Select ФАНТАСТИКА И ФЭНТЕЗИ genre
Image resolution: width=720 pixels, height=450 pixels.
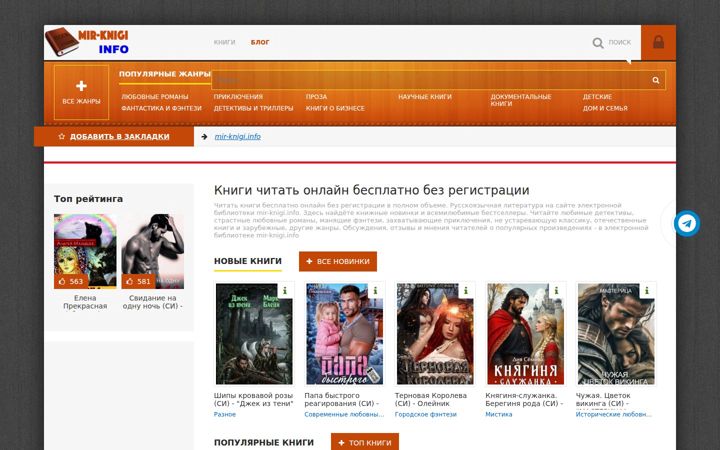click(x=161, y=108)
